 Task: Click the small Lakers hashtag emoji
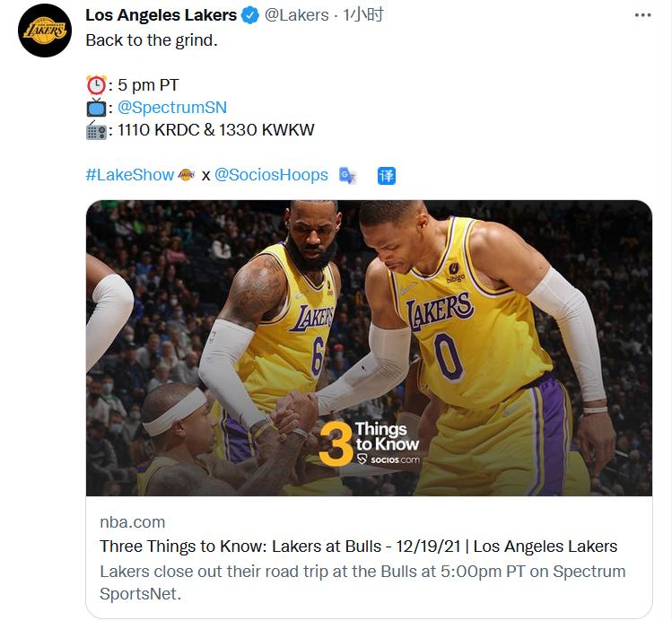tap(187, 175)
